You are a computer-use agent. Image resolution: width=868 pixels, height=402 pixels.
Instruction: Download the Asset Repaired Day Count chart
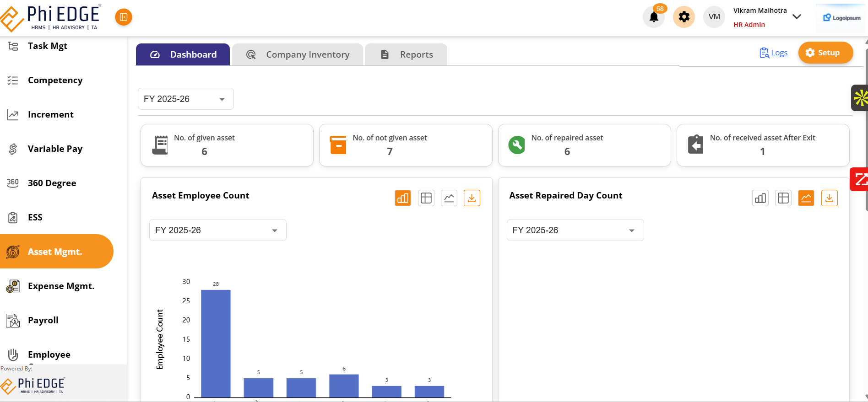click(x=829, y=198)
